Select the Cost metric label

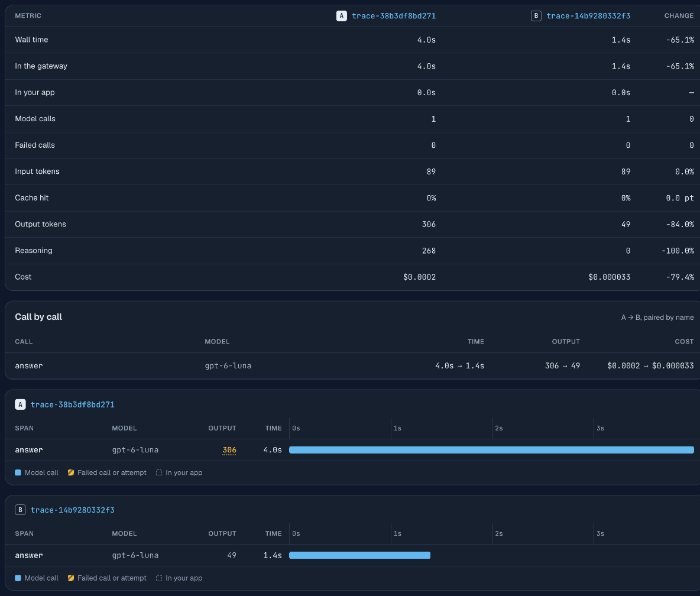[x=23, y=277]
